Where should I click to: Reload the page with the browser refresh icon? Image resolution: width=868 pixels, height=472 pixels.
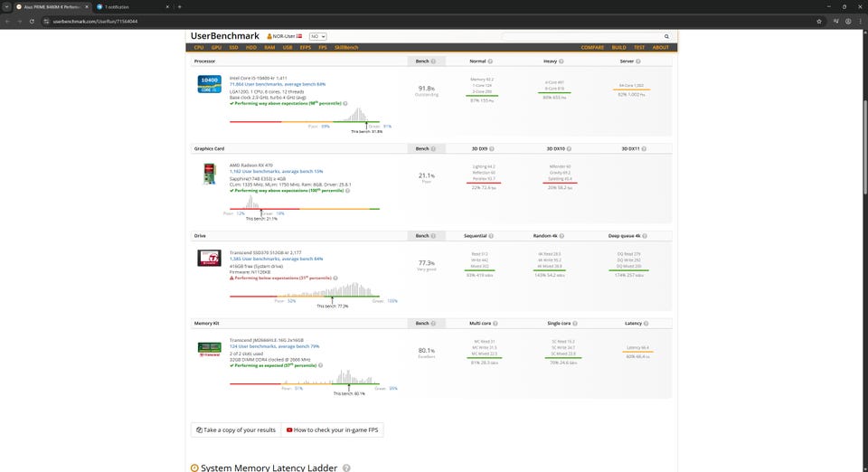(33, 22)
